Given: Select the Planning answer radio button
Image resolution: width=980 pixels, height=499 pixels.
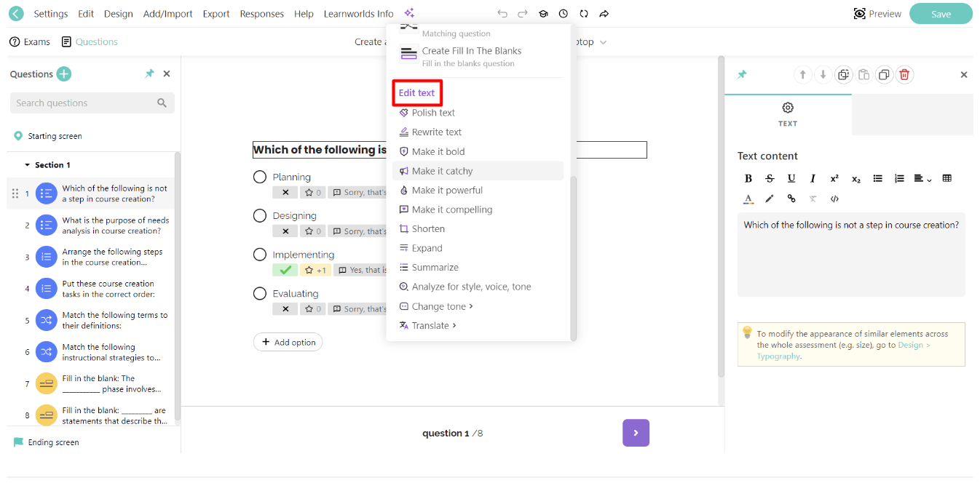Looking at the screenshot, I should [x=260, y=176].
